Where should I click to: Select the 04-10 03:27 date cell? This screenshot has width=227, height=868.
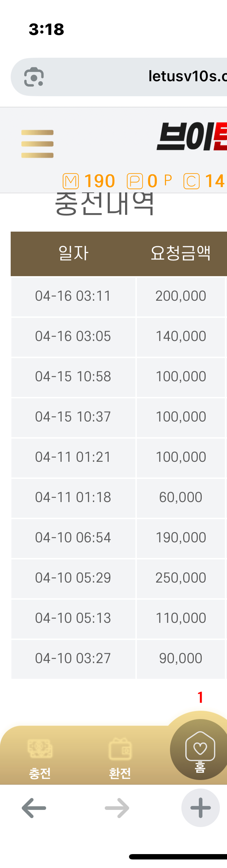click(73, 658)
